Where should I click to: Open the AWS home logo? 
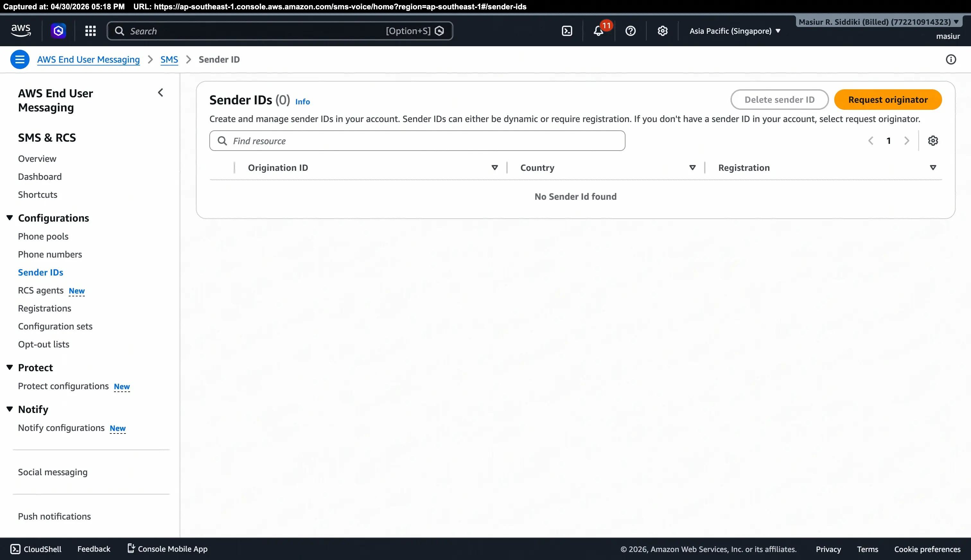21,31
